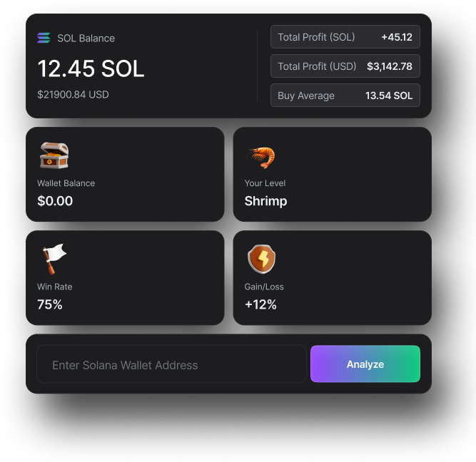
Task: Click the Solana logo icon
Action: tap(44, 38)
